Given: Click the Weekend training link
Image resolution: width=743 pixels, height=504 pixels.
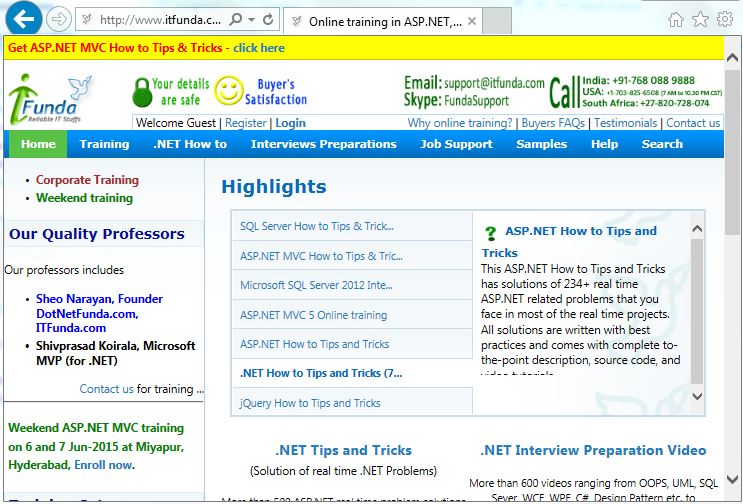Looking at the screenshot, I should [84, 198].
